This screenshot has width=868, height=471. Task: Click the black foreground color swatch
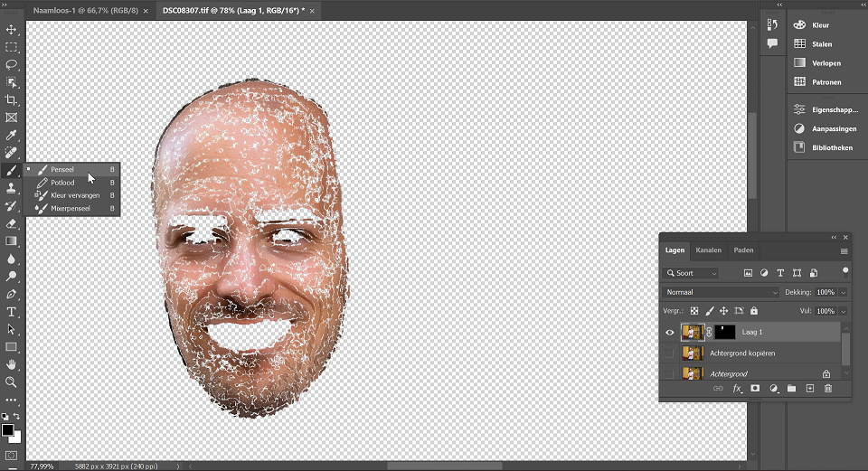7,429
